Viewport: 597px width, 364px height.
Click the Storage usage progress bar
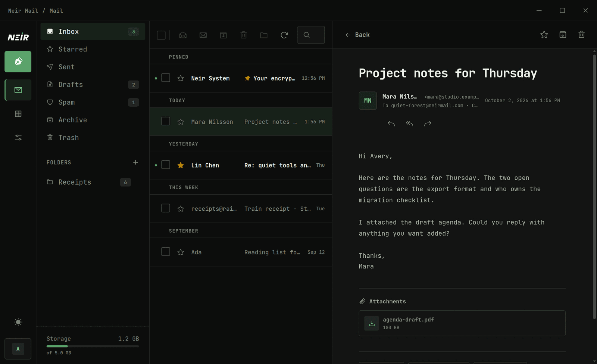(93, 346)
